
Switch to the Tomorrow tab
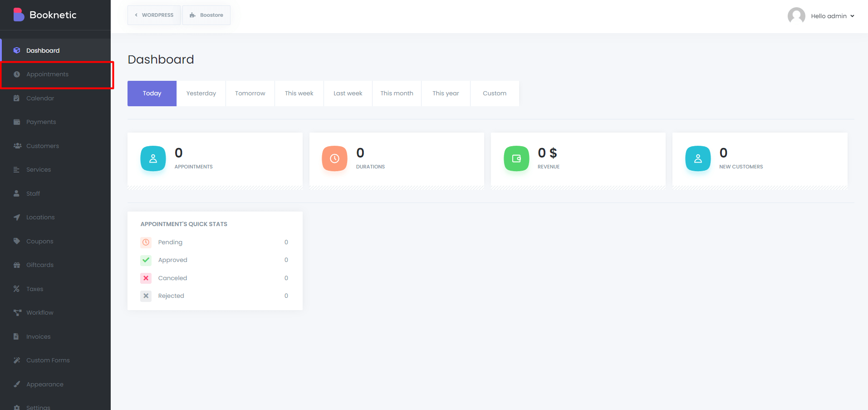click(250, 94)
